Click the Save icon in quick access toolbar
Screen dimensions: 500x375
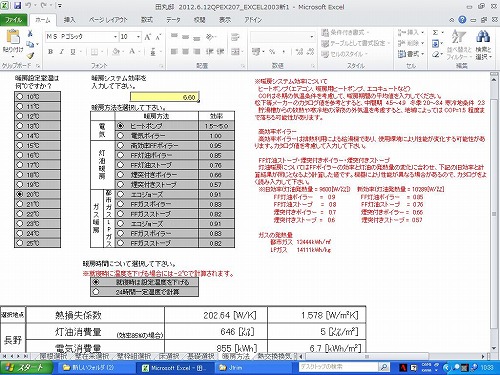pyautogui.click(x=18, y=6)
